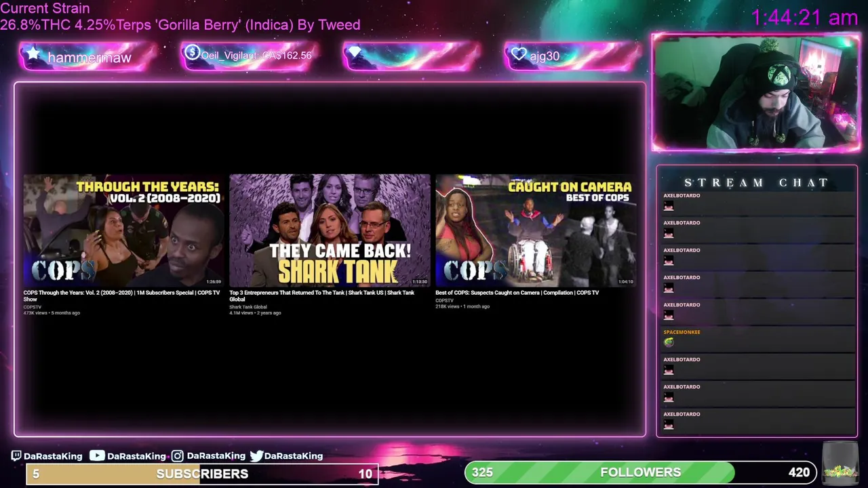Image resolution: width=868 pixels, height=488 pixels.
Task: Click the Oeil_Vigilant CA$162.56 donation banner
Action: click(250, 56)
